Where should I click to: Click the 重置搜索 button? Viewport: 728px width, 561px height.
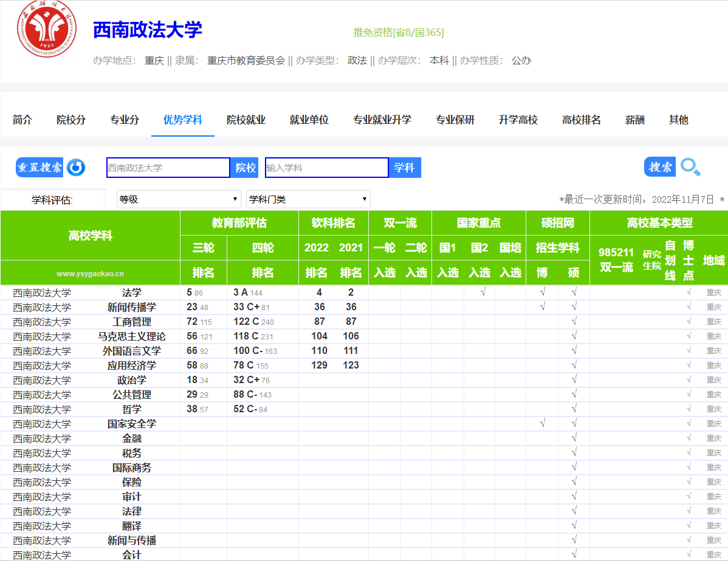coord(39,168)
